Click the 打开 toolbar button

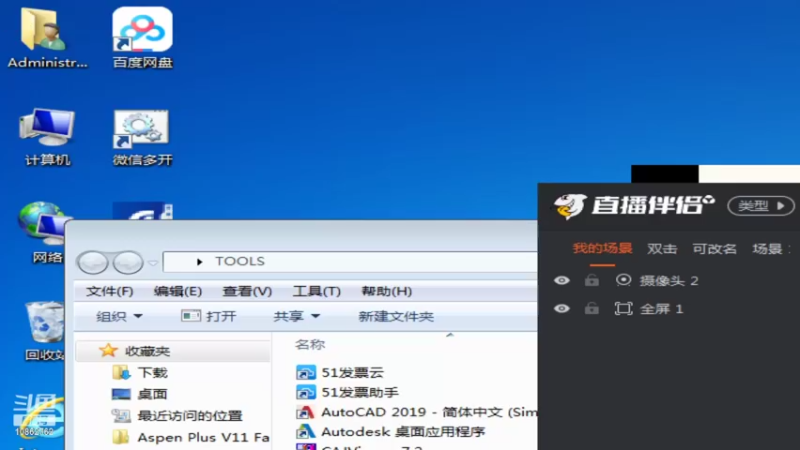click(x=209, y=316)
